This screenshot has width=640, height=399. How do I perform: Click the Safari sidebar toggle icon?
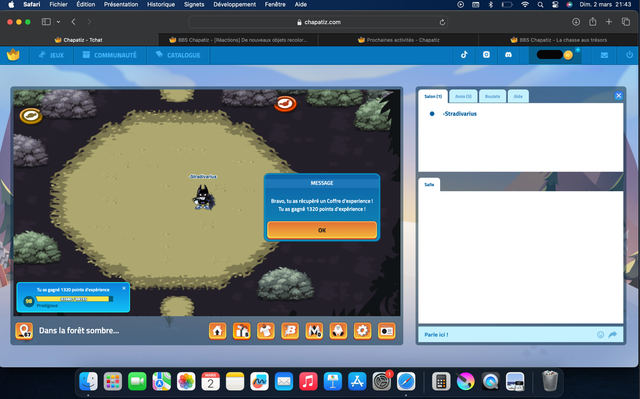click(x=46, y=22)
